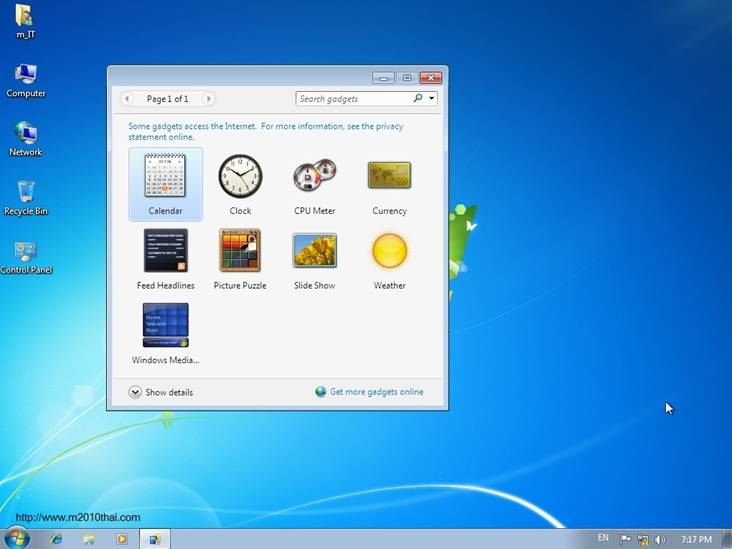Image resolution: width=732 pixels, height=549 pixels.
Task: Open the volume speaker icon
Action: pos(660,540)
